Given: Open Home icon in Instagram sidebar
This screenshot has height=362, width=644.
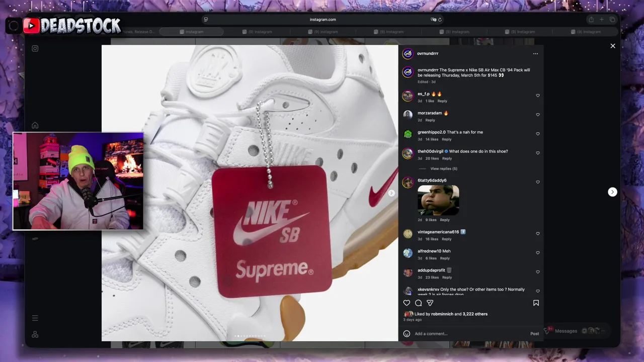Looking at the screenshot, I should coord(35,125).
